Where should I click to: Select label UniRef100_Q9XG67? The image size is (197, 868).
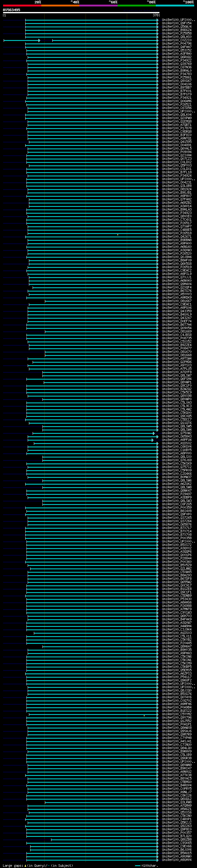(177, 81)
